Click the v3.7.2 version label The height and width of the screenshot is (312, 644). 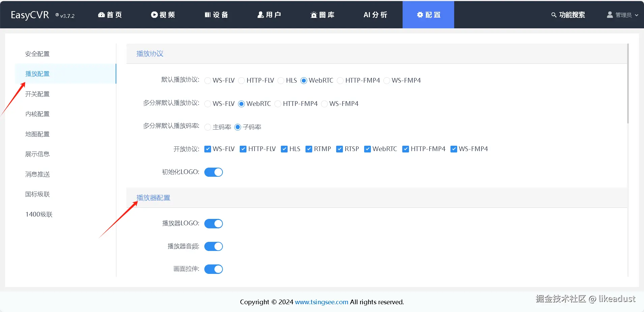click(67, 16)
